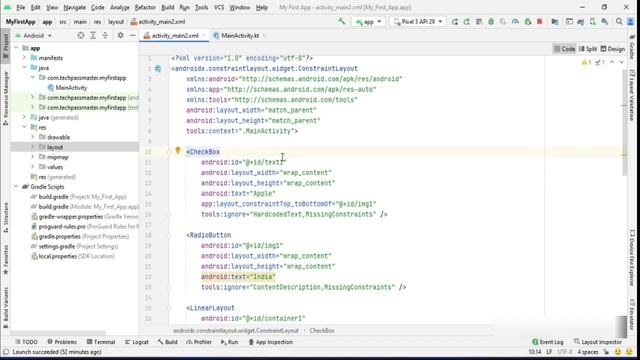
Task: Click the Profile app gauge icon
Action: click(x=515, y=22)
